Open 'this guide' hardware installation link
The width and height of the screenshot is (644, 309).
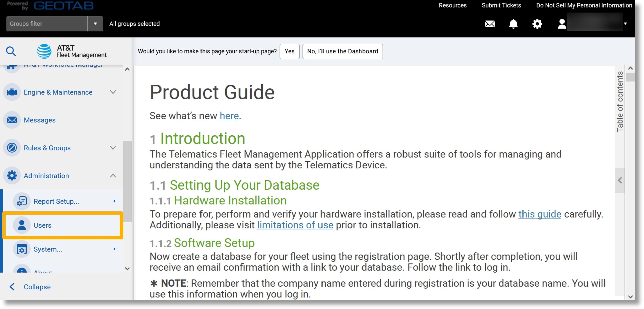pos(540,214)
